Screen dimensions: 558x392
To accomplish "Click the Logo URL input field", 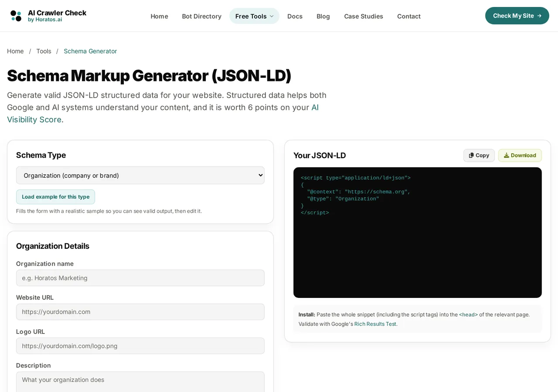I will (140, 346).
